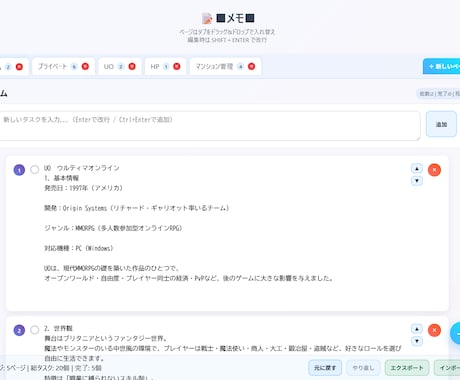Delete task 1 with the orange X button
This screenshot has height=380, width=460.
click(434, 170)
